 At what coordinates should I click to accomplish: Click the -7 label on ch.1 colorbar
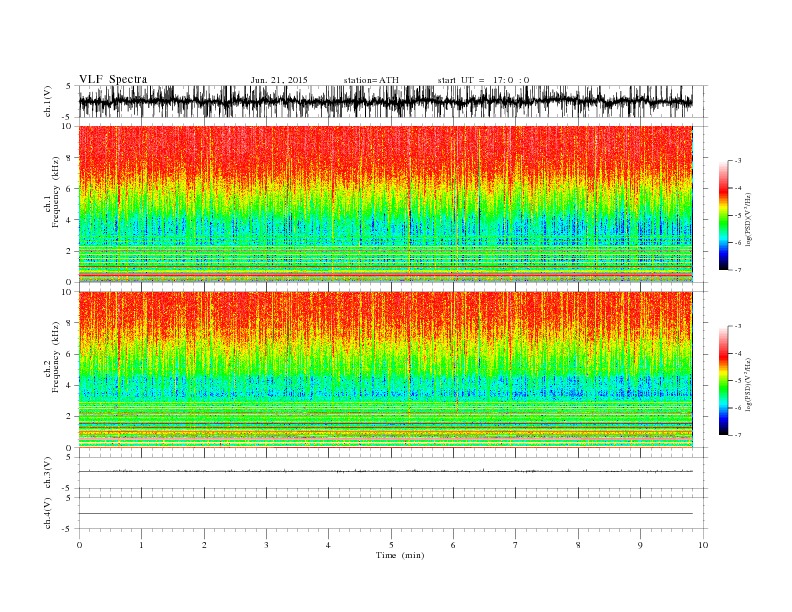(x=738, y=270)
